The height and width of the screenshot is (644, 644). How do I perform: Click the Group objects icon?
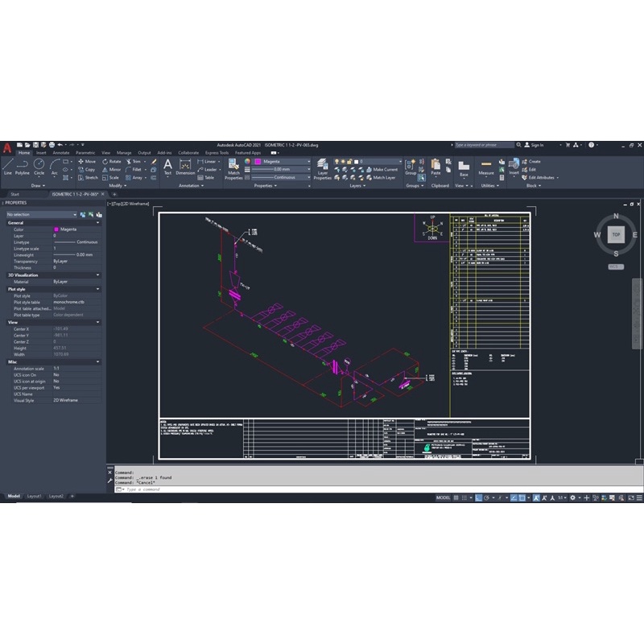point(411,167)
